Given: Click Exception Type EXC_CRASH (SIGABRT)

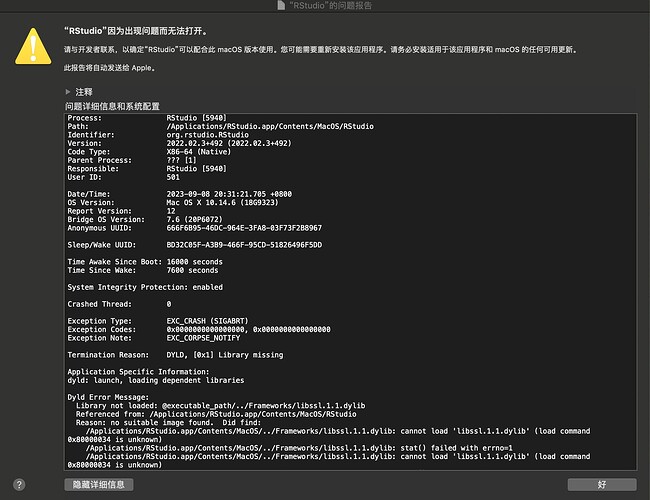Looking at the screenshot, I should pyautogui.click(x=158, y=321).
